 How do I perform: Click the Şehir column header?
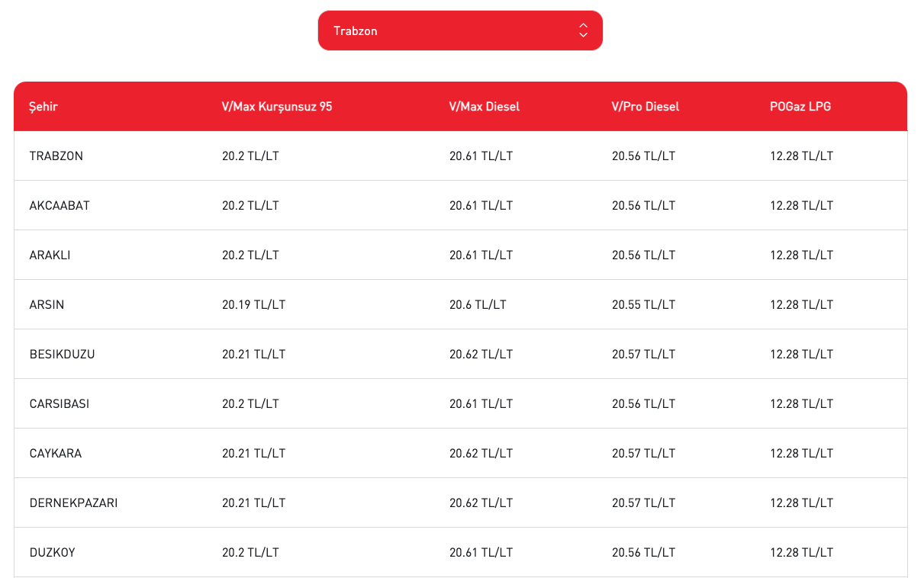pos(43,107)
